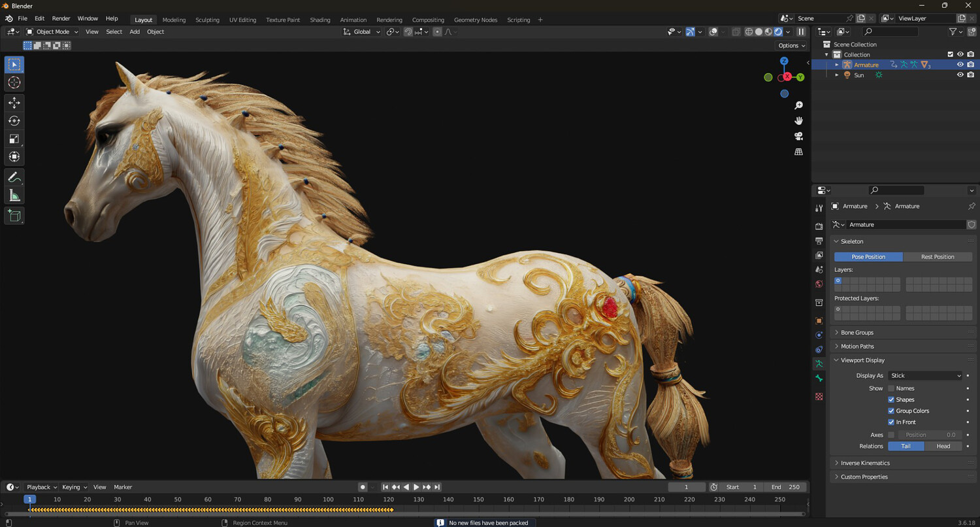Open the Keying popover in the timeline
This screenshot has width=980, height=527.
(74, 487)
